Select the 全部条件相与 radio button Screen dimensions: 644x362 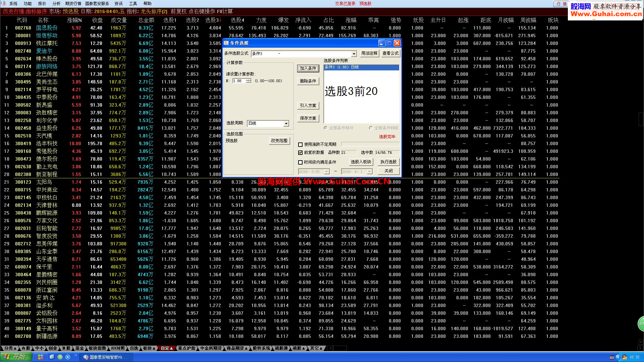tap(325, 128)
